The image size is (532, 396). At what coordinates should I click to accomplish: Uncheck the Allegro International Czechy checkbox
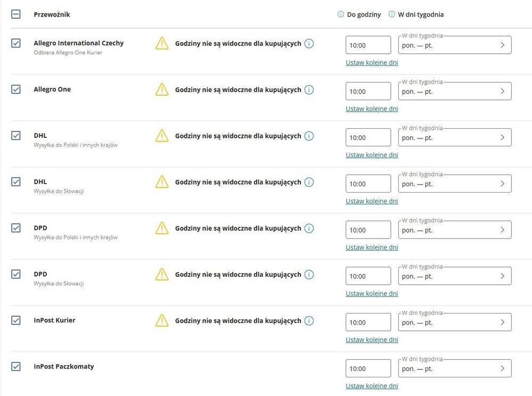coord(16,43)
